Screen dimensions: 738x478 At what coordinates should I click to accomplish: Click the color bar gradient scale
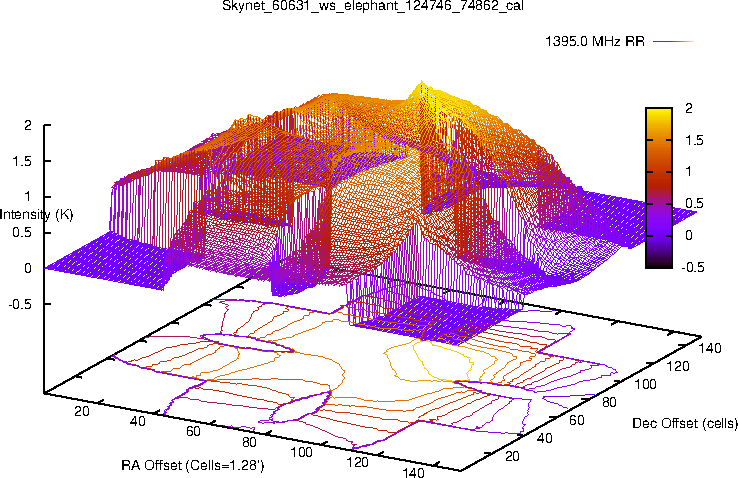click(659, 188)
